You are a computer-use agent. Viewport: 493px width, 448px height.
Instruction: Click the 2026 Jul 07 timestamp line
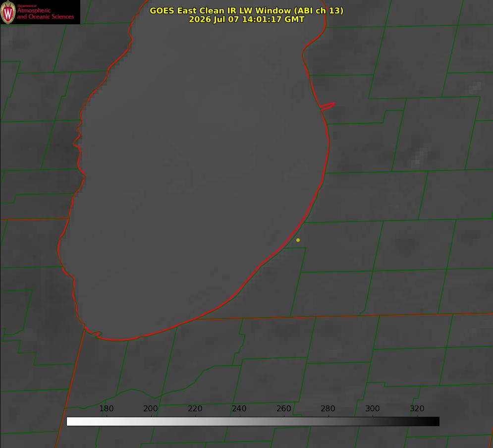(247, 19)
